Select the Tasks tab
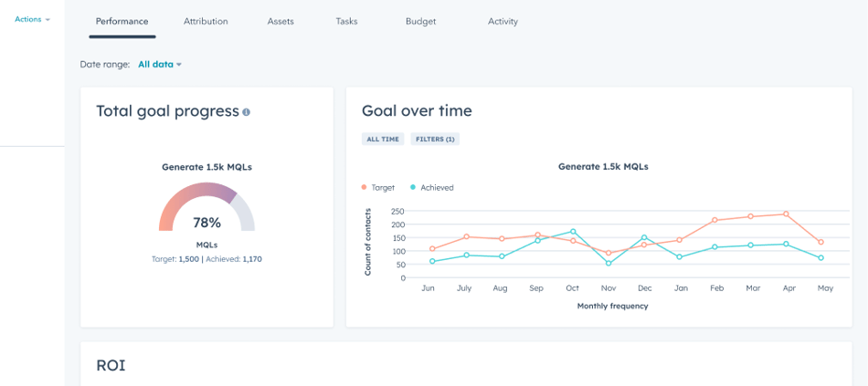The height and width of the screenshot is (386, 868). pos(346,21)
